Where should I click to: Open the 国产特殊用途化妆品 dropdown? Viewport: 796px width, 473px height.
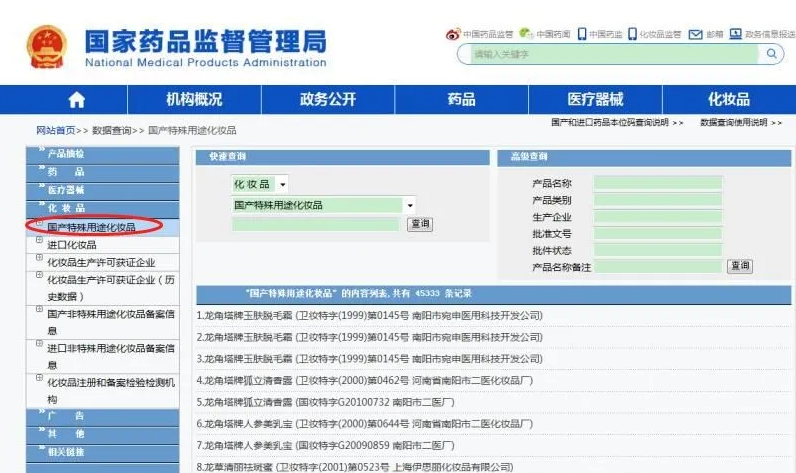click(x=323, y=206)
